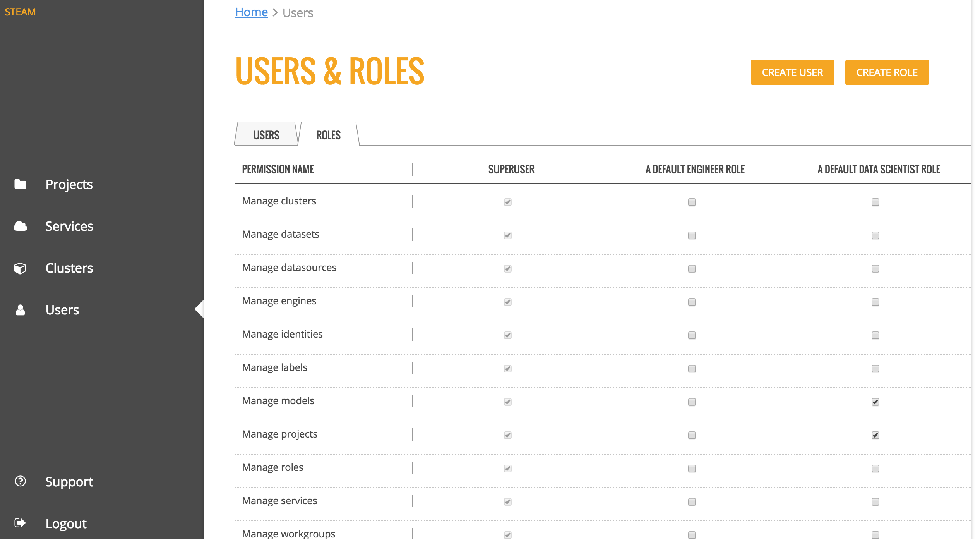Click the Support question mark icon
The image size is (980, 539).
pos(20,481)
